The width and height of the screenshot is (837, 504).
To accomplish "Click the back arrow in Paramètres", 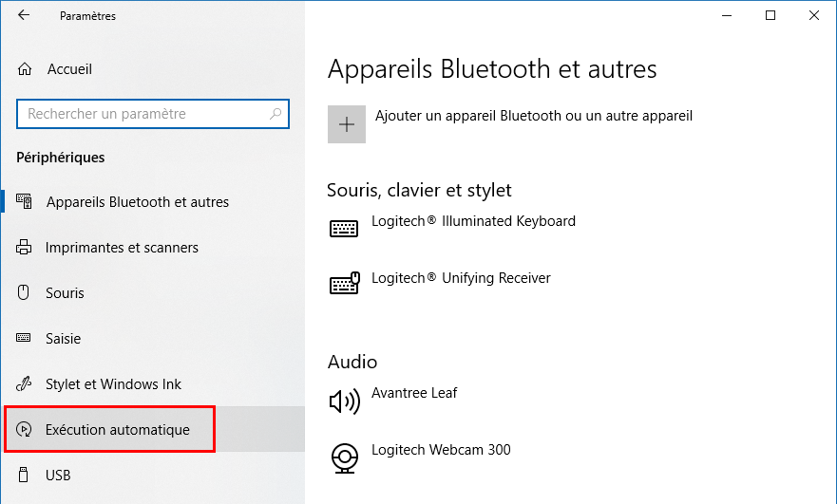I will click(x=24, y=15).
